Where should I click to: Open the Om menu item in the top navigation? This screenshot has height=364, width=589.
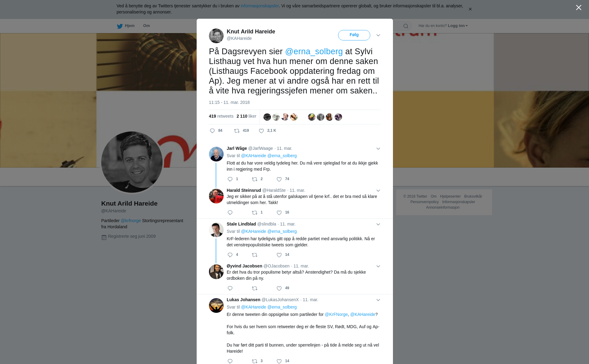tap(146, 26)
